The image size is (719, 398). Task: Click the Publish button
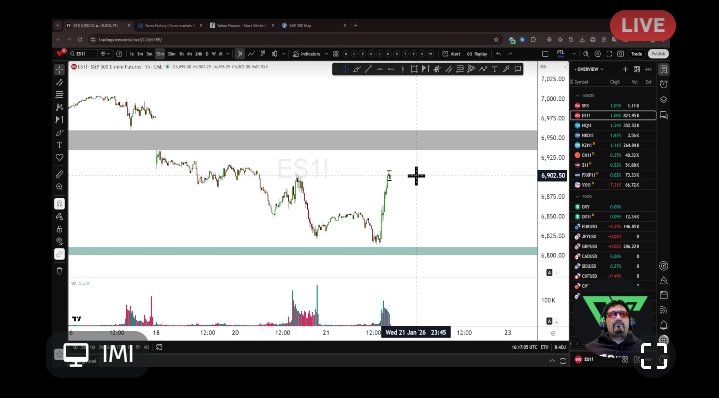658,54
